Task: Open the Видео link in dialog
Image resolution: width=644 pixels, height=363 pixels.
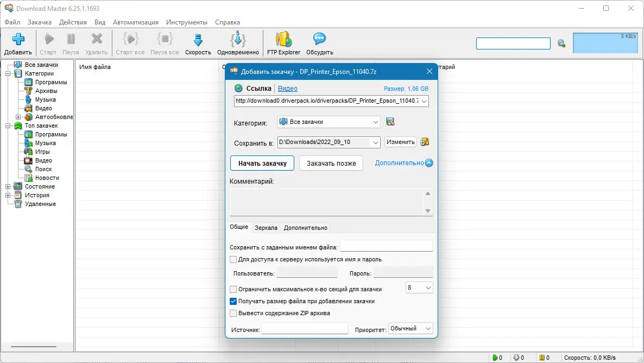Action: coord(287,89)
